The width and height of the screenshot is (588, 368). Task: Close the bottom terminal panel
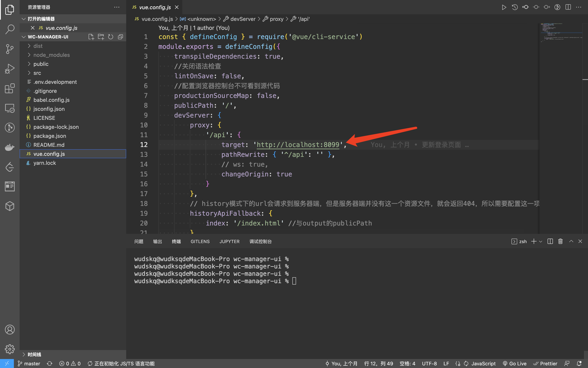pyautogui.click(x=580, y=241)
